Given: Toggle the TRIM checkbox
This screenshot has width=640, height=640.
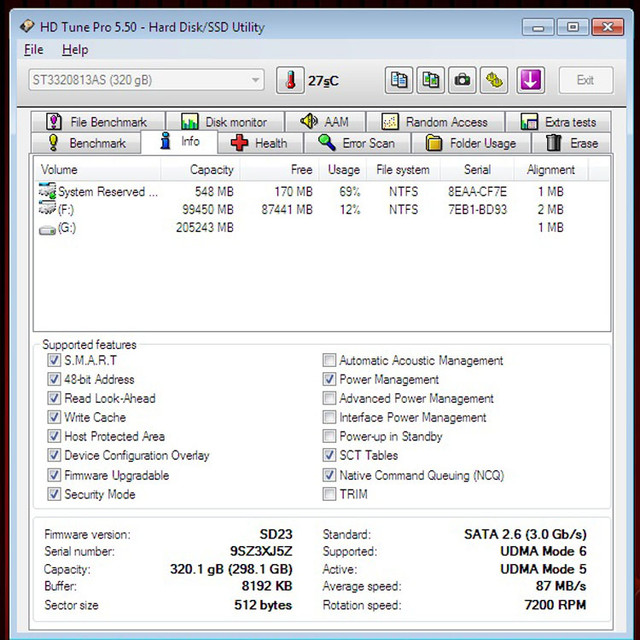Looking at the screenshot, I should pos(329,494).
